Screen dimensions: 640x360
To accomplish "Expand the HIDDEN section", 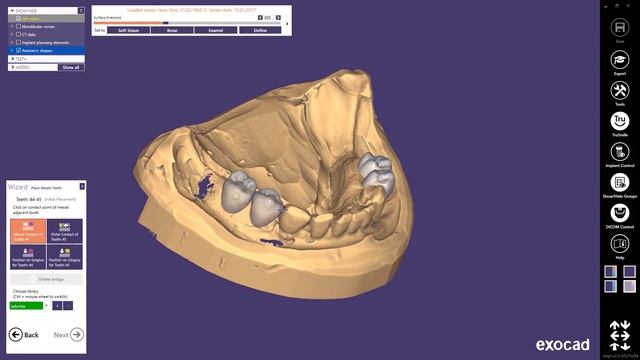I will click(x=13, y=67).
